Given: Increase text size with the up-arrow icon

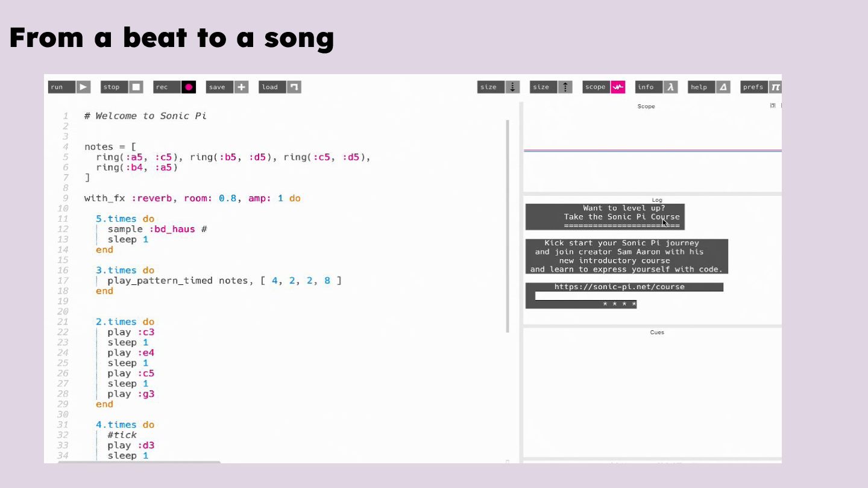Looking at the screenshot, I should [565, 87].
